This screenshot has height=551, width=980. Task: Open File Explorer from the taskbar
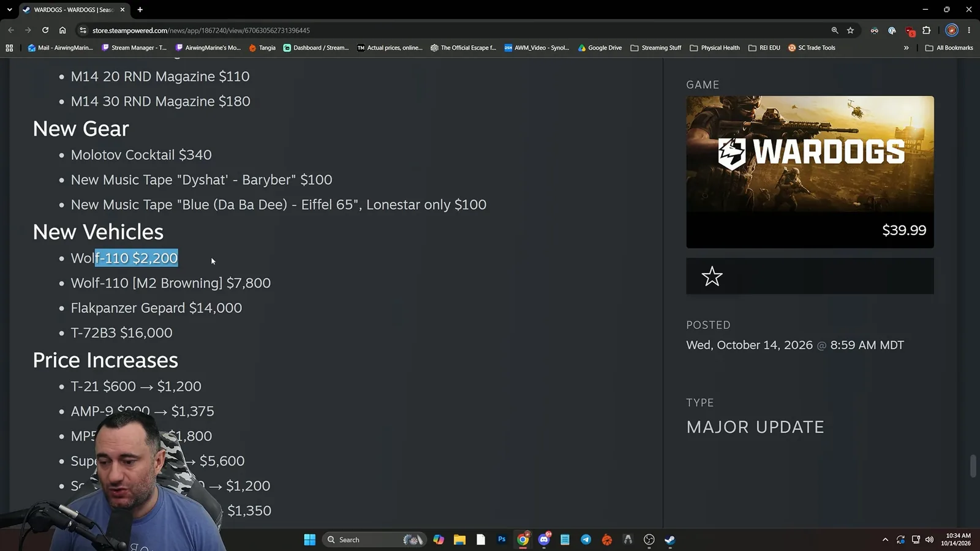pyautogui.click(x=459, y=539)
